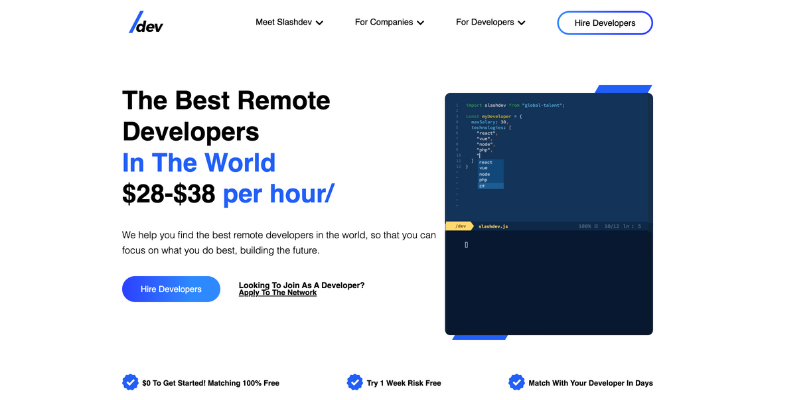Click the import slashdev code line
Image resolution: width=800 pixels, height=400 pixels.
pos(515,105)
